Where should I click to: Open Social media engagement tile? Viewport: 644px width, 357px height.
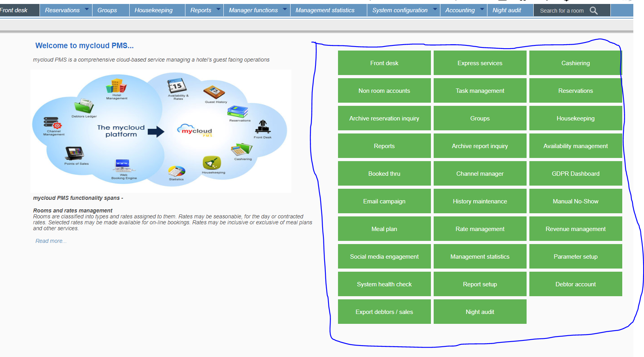(x=384, y=256)
